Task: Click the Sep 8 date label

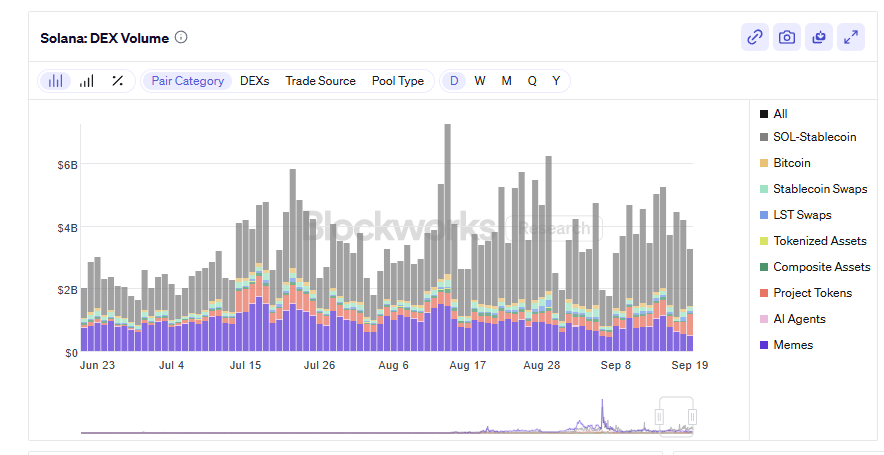Action: coord(616,365)
